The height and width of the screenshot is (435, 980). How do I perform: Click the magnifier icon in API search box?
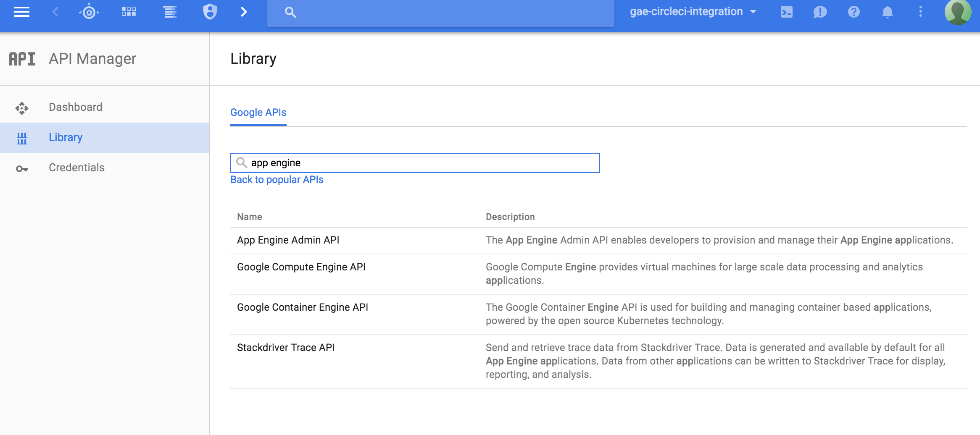coord(241,162)
